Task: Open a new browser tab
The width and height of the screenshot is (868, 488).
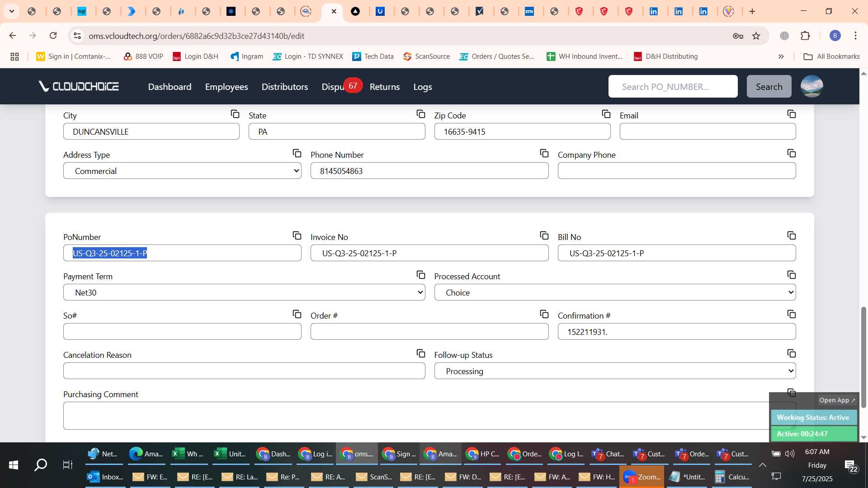Action: click(x=752, y=11)
